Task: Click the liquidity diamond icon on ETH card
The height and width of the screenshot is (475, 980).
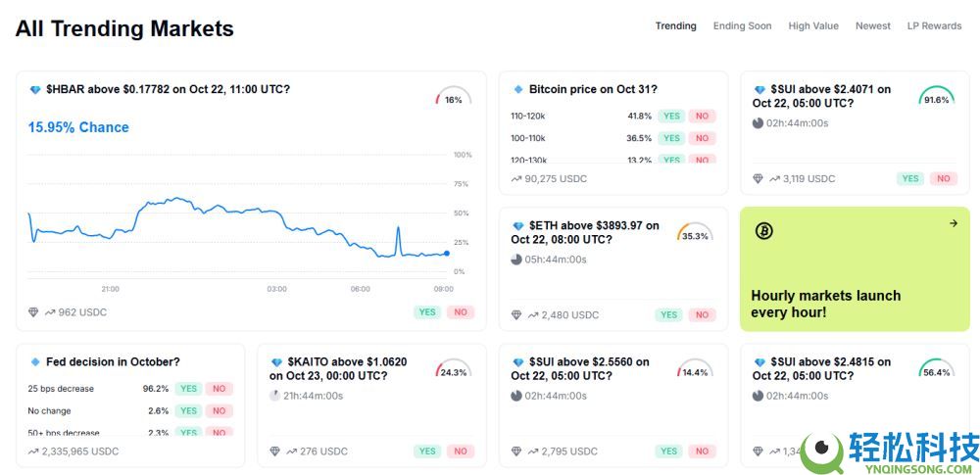Action: (516, 315)
